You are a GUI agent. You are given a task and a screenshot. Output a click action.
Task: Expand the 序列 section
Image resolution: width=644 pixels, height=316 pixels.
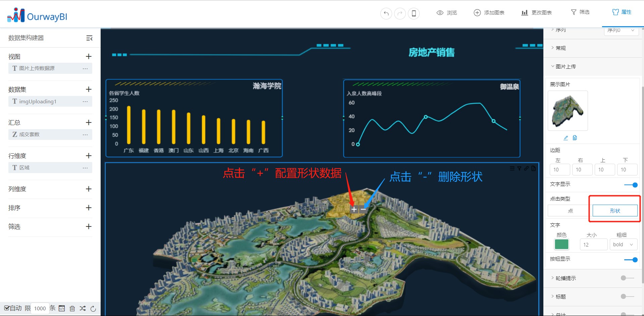pos(558,30)
